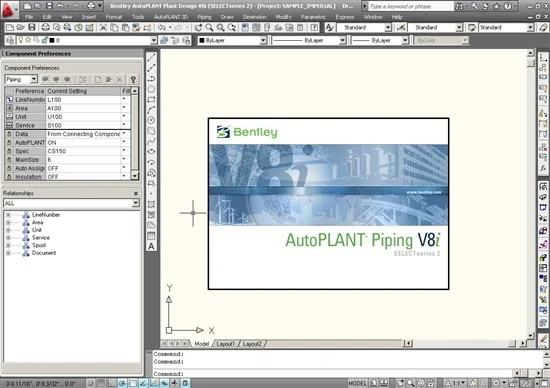The image size is (550, 388).
Task: Click the InfoCenter search binoculars icon
Action: pyautogui.click(x=459, y=6)
